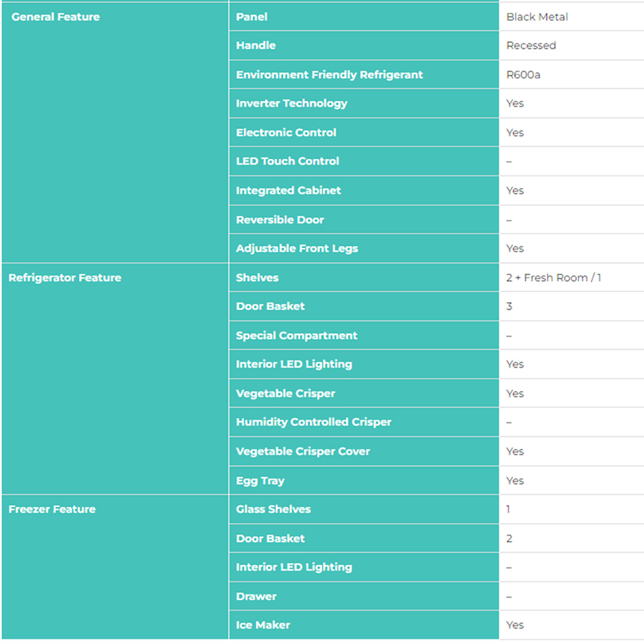The image size is (644, 644).
Task: Click the Egg Tray row label
Action: tap(260, 481)
